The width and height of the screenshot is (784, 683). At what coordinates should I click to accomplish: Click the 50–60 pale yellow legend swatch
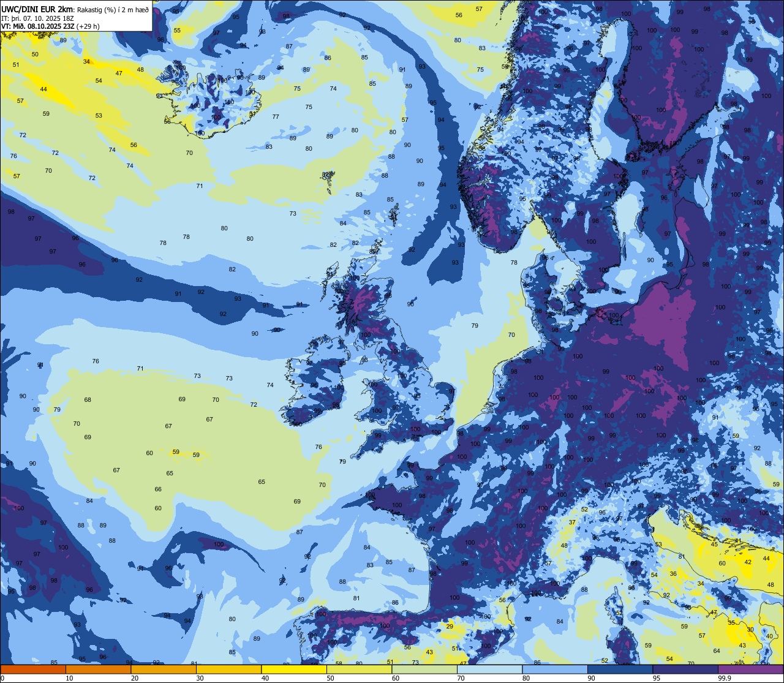[x=359, y=669]
